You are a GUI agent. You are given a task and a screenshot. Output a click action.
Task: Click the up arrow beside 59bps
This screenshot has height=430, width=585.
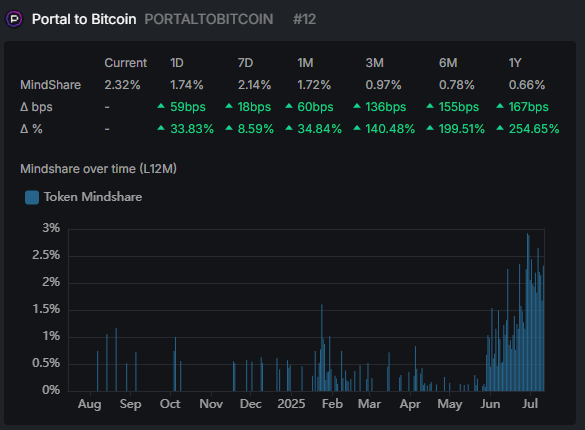point(161,106)
